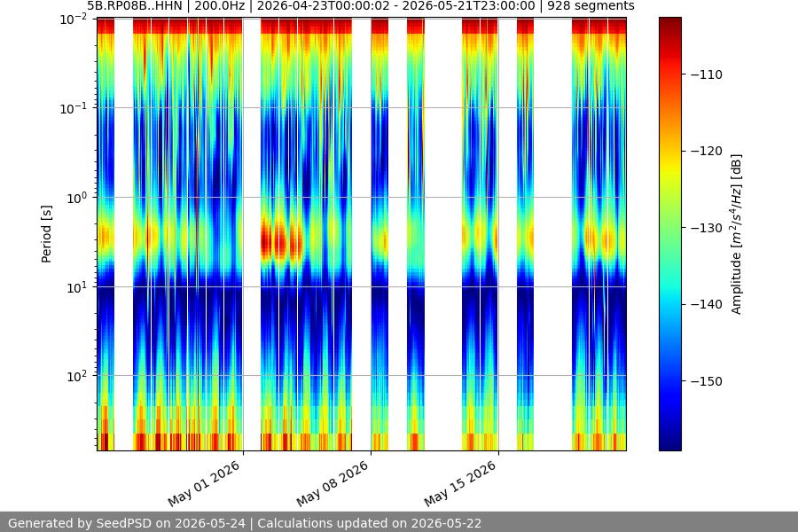The width and height of the screenshot is (798, 532).
Task: Click the plot title '5B.RP08B..HHN'
Action: pyautogui.click(x=135, y=6)
